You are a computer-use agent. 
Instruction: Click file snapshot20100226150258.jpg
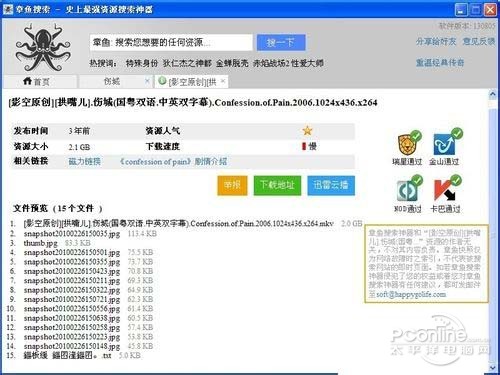(72, 327)
